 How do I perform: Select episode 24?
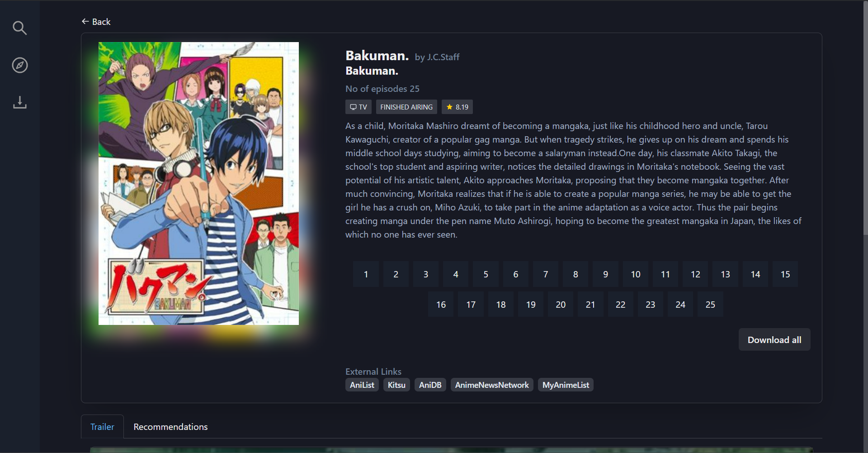coord(680,304)
